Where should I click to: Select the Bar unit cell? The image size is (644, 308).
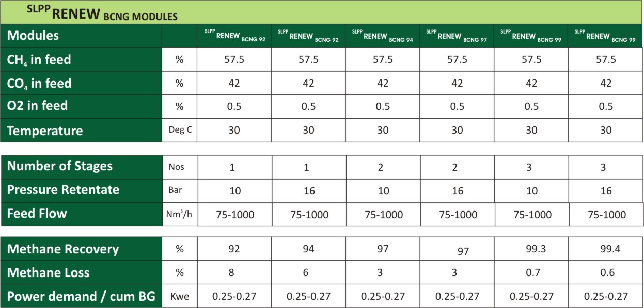click(x=176, y=190)
